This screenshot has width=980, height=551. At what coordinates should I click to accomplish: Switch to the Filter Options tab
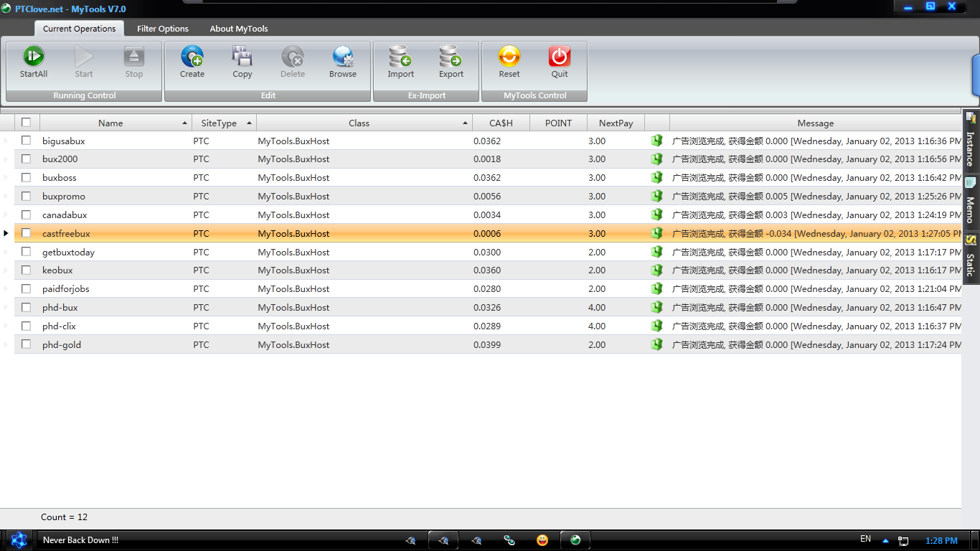tap(163, 29)
